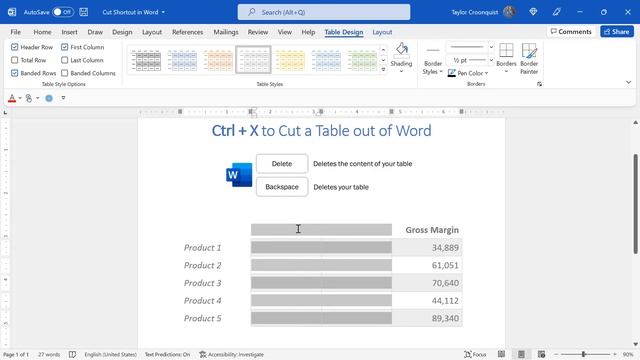Go to the Mailings tab
Viewport: 640px width, 360px height.
(x=226, y=32)
